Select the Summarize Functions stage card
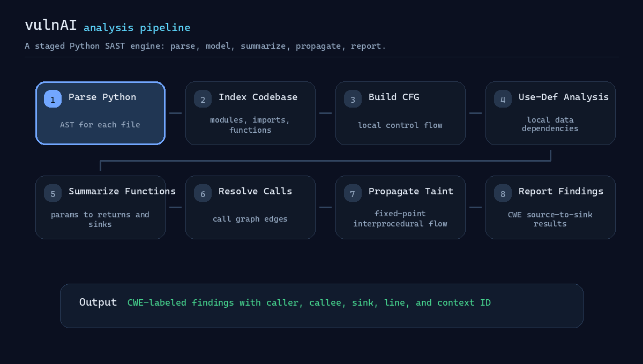Screen dimensions: 643x364 100,207
